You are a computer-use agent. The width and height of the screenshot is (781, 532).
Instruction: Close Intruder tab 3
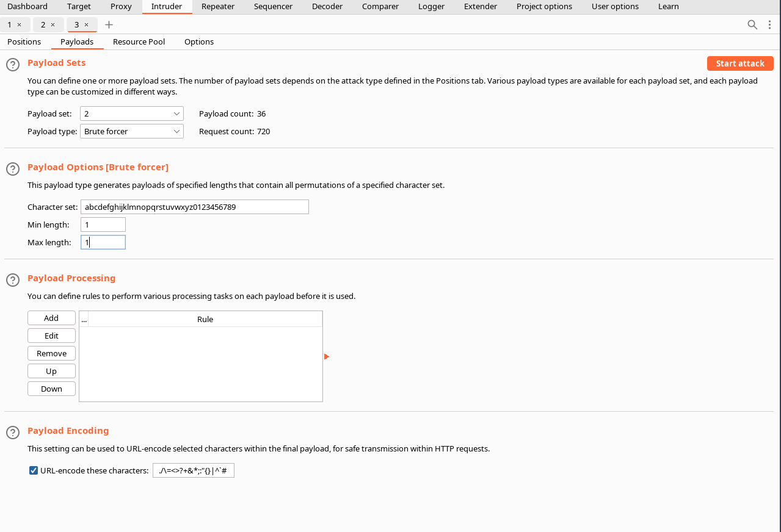(86, 24)
